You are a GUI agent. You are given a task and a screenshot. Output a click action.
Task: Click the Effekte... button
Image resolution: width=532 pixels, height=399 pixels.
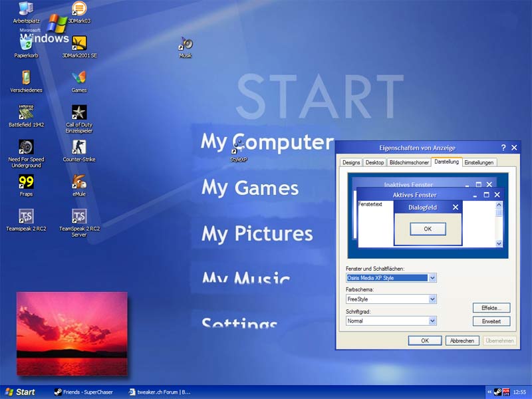(x=491, y=308)
